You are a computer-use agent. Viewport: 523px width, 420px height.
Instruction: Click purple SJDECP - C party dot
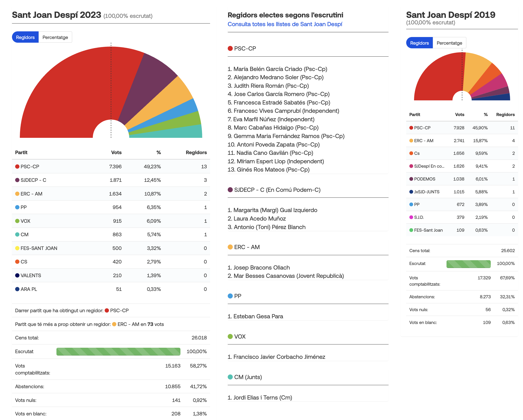pos(17,180)
